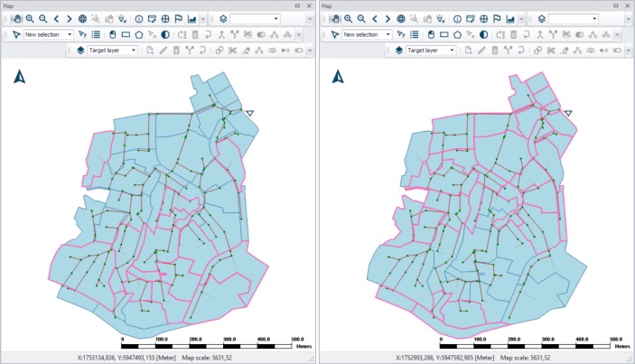635x364 pixels.
Task: Expand the edit toolbar overflow in right map
Action: [629, 51]
